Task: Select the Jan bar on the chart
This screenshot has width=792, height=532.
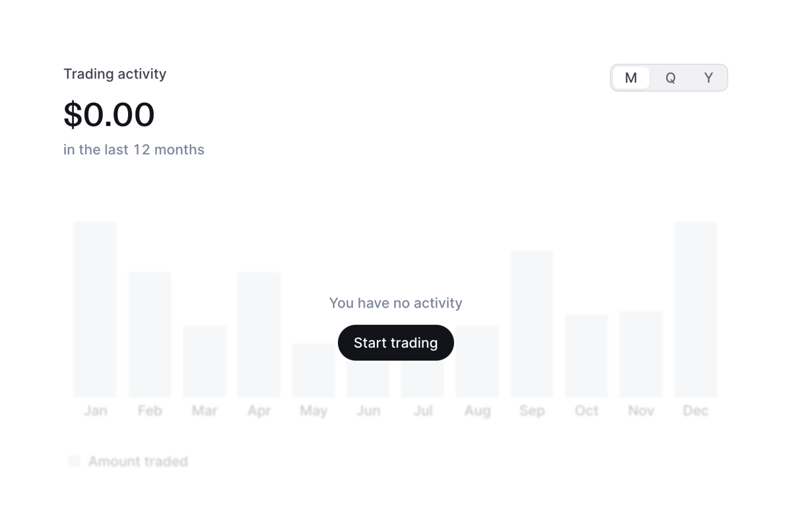Action: click(95, 310)
